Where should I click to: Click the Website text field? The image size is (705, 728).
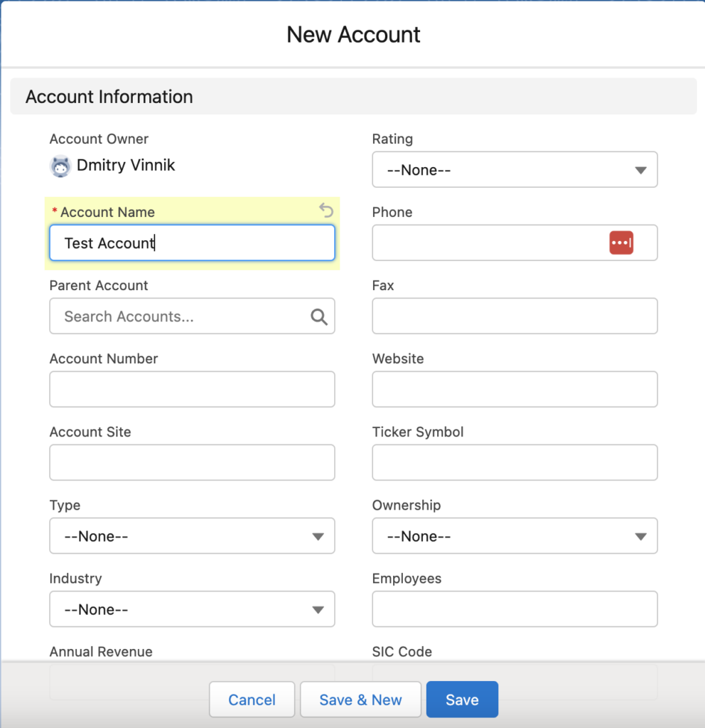(515, 390)
